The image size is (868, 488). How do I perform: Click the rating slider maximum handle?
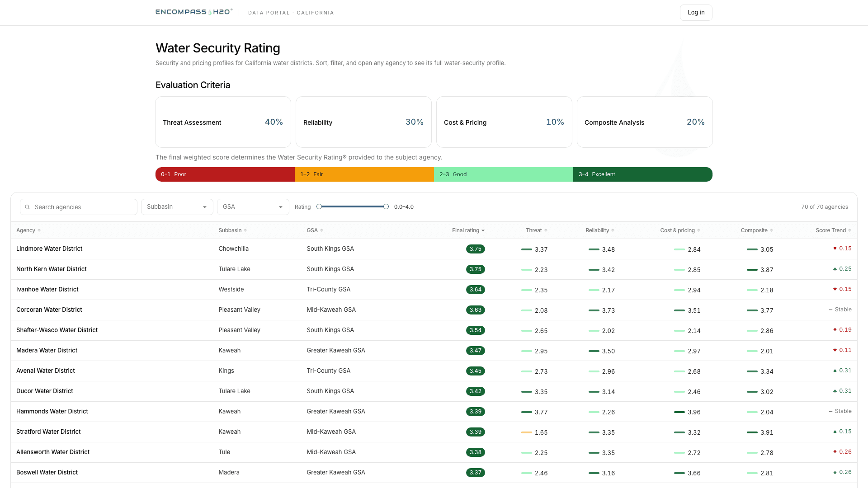point(386,206)
